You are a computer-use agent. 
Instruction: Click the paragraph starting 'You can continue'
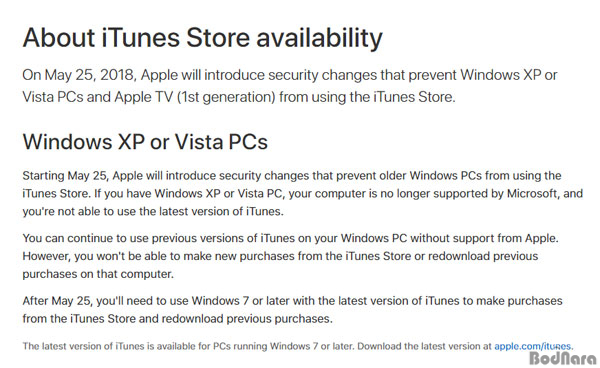point(290,256)
